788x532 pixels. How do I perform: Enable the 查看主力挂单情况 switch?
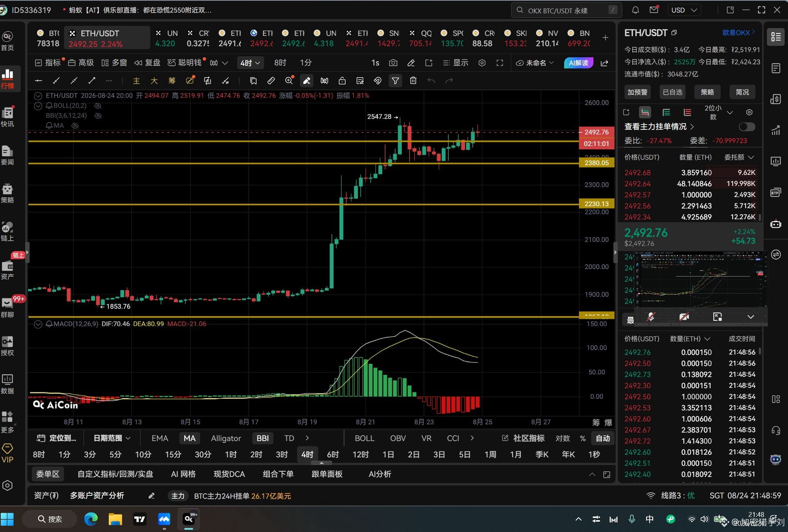[747, 127]
